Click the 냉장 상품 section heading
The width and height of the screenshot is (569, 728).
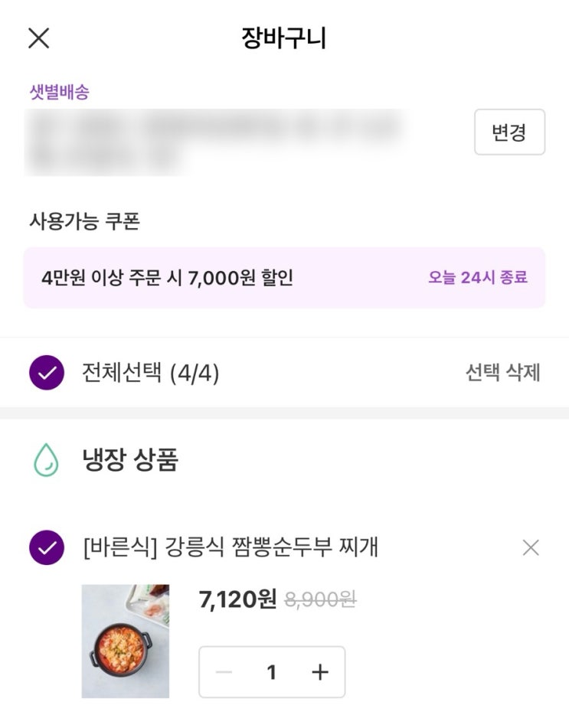130,460
